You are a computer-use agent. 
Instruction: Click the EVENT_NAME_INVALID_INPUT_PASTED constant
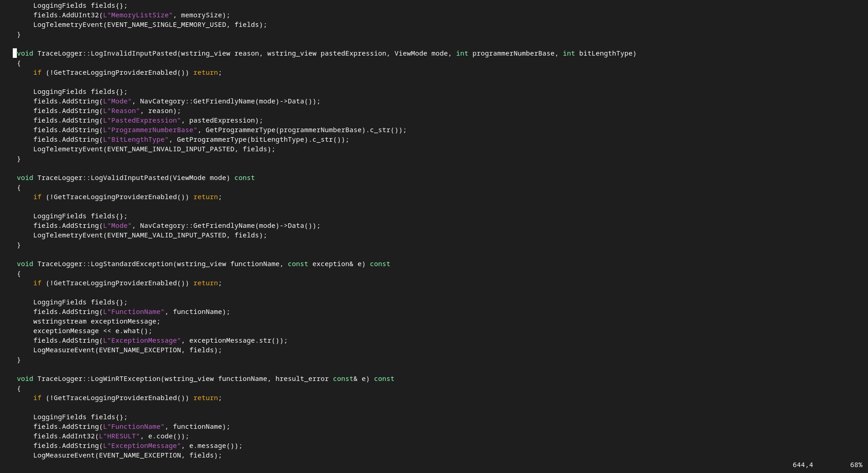tap(171, 149)
